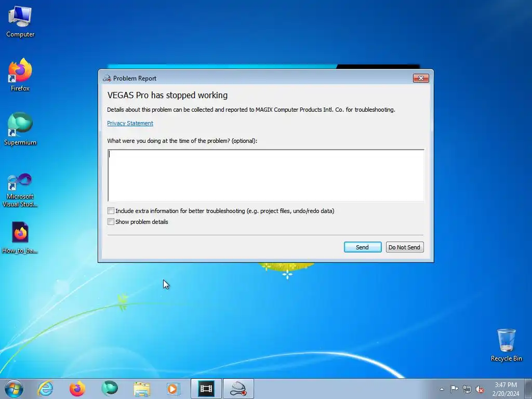This screenshot has height=399, width=532.
Task: Select the Microsoft Visual Studio desktop shortcut
Action: click(20, 190)
